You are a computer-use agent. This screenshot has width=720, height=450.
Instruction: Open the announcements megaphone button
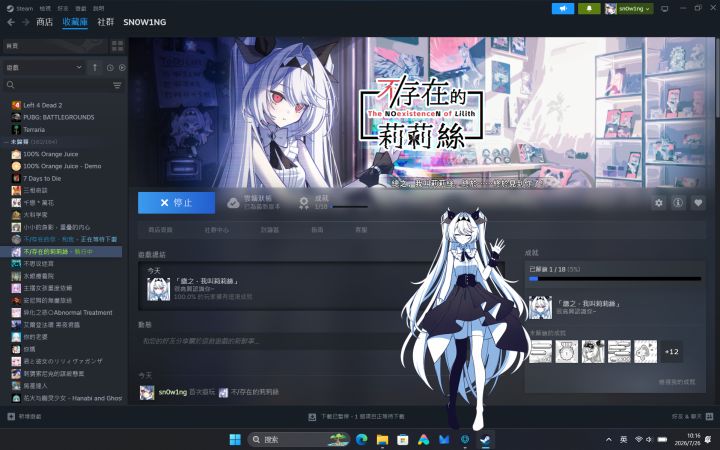(562, 8)
